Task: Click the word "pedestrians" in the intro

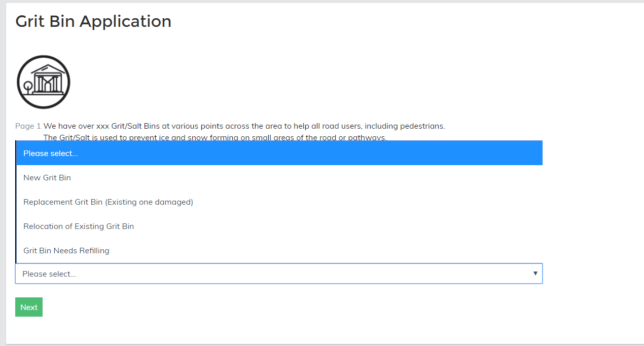Action: click(421, 126)
